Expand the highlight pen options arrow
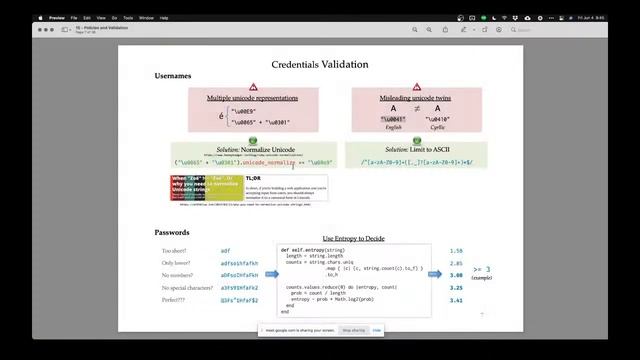This screenshot has height=360, width=640. pyautogui.click(x=474, y=30)
